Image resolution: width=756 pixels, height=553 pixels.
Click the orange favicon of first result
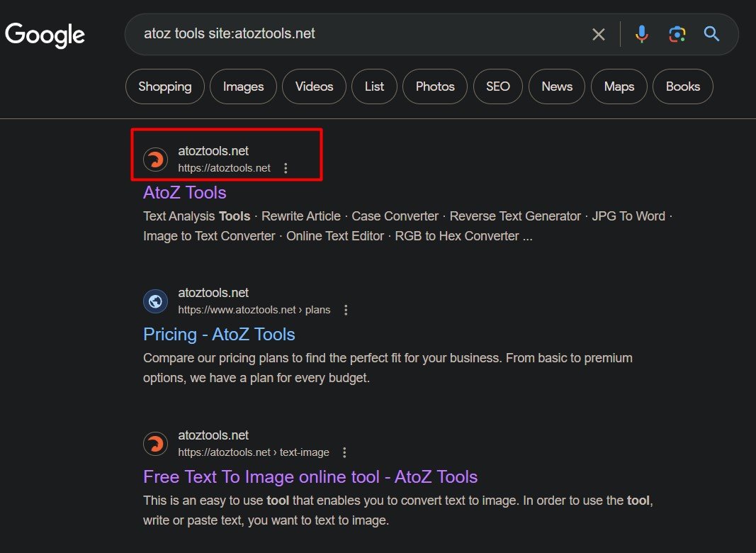(156, 160)
